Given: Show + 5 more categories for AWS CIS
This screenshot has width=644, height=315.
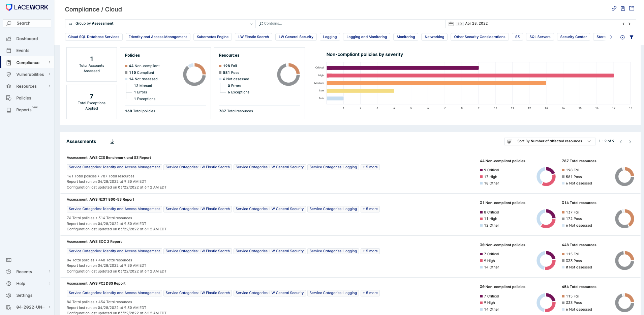Looking at the screenshot, I should (x=370, y=167).
